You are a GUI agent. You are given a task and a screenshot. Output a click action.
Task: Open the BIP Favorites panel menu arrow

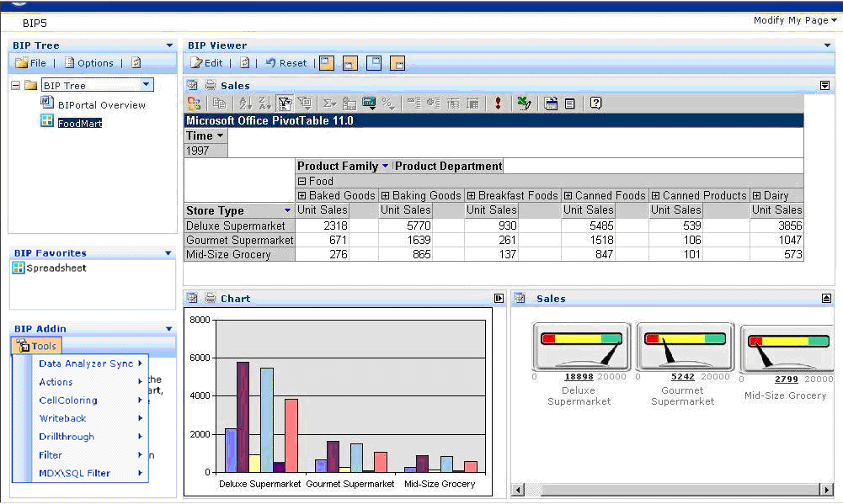[x=168, y=253]
